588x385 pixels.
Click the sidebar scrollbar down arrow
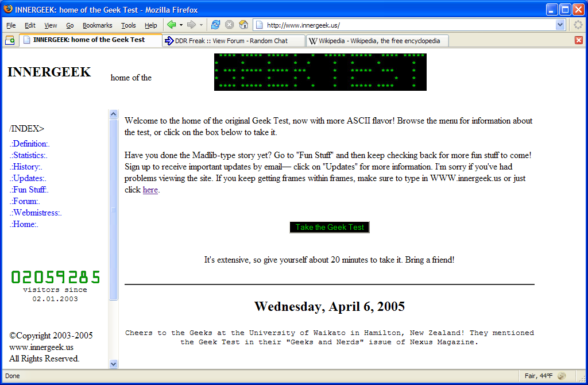[113, 364]
